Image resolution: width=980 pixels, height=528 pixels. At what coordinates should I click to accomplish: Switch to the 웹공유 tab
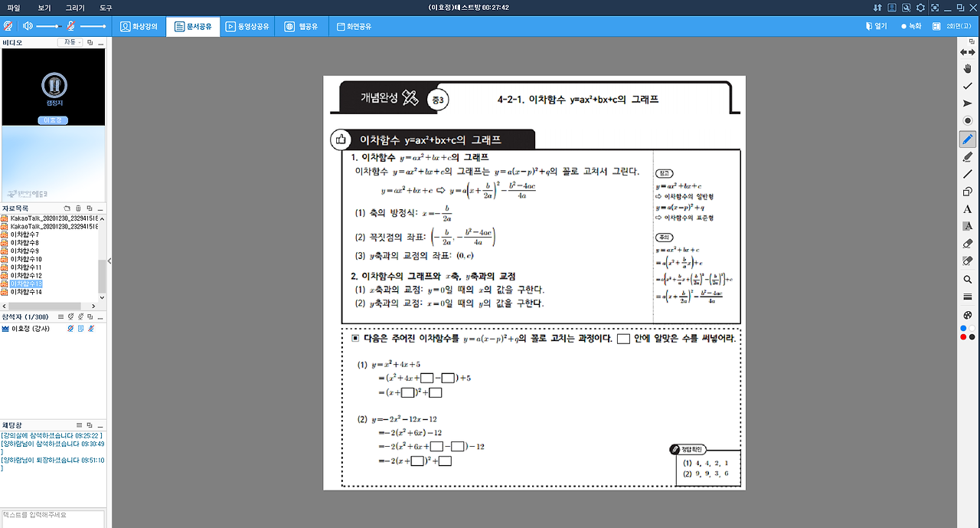[301, 26]
